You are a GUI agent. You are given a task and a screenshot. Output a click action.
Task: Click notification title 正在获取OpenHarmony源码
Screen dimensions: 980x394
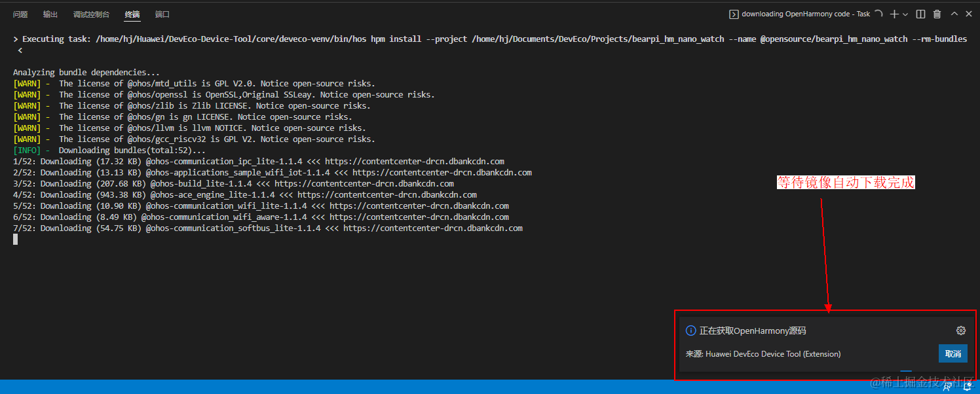tap(753, 331)
